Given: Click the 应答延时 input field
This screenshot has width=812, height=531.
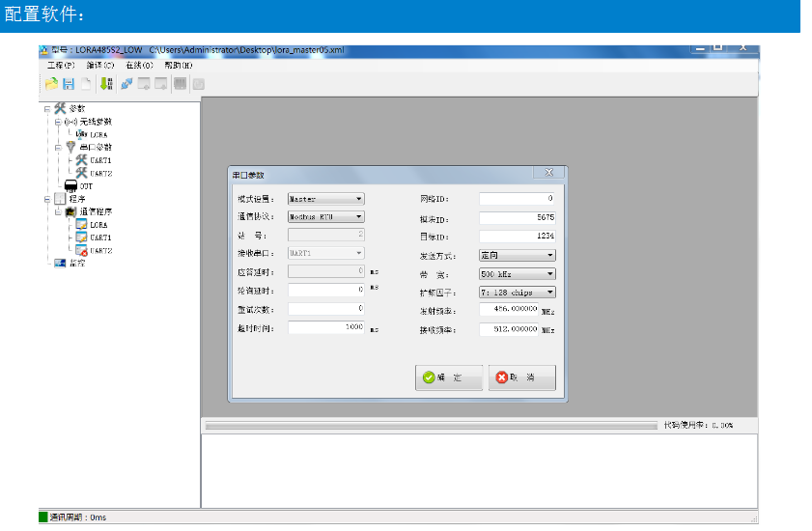Looking at the screenshot, I should [x=326, y=271].
